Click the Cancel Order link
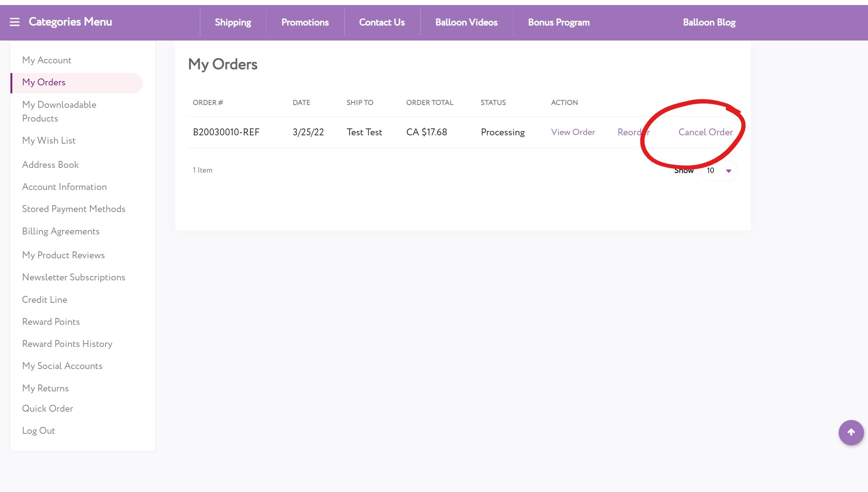The width and height of the screenshot is (868, 492). click(705, 132)
